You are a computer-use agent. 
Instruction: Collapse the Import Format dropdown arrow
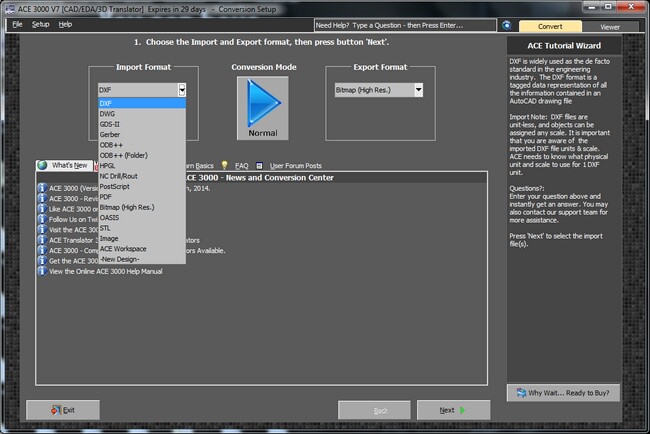(182, 90)
